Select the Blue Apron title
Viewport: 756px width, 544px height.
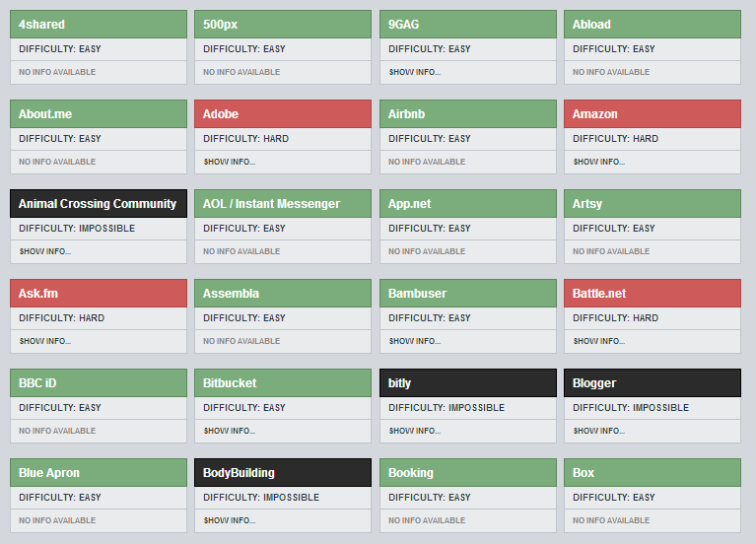[x=49, y=473]
